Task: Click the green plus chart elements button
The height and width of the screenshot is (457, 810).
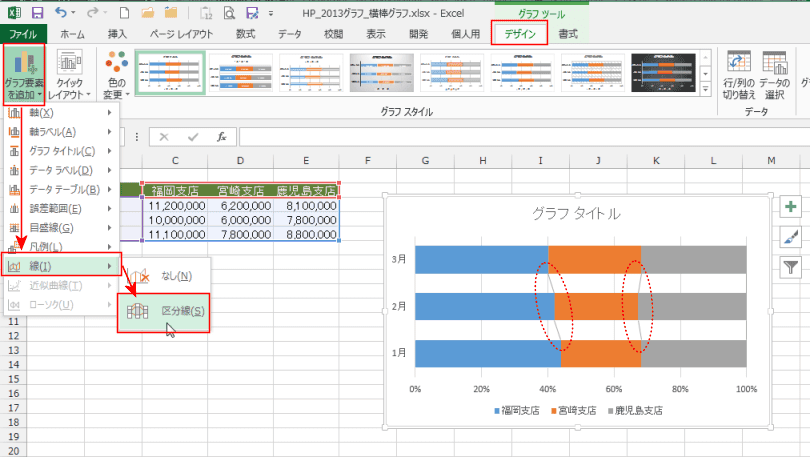Action: 790,207
